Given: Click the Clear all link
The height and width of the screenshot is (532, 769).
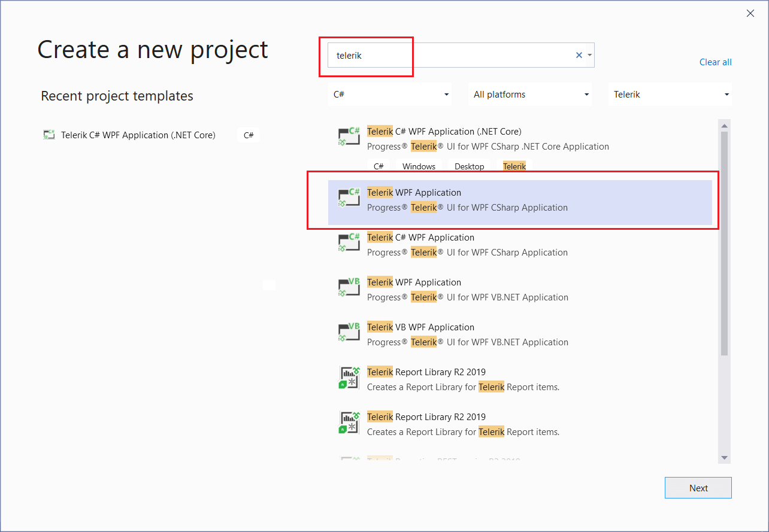Looking at the screenshot, I should (716, 62).
